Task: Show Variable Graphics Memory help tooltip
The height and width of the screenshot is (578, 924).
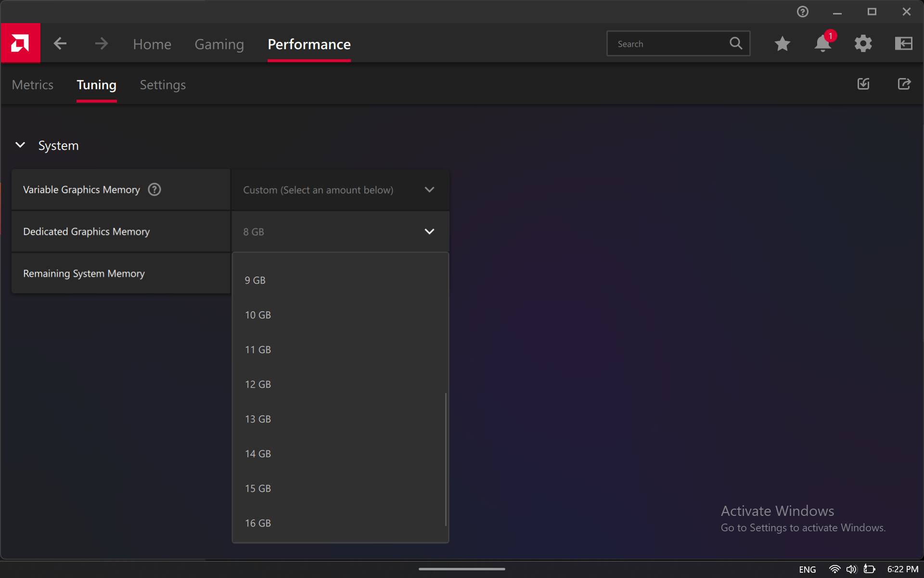Action: pos(154,190)
